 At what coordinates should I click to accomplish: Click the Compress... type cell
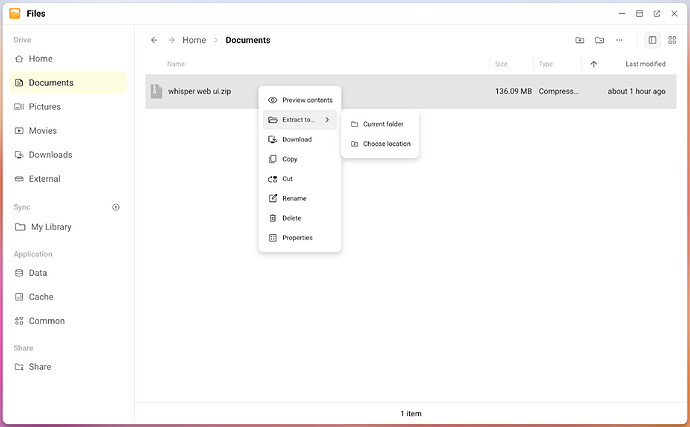[558, 91]
